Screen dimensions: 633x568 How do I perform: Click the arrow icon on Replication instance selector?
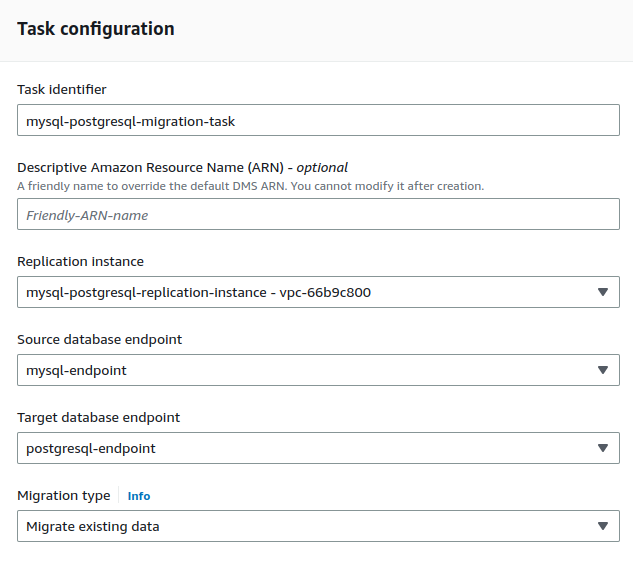(x=602, y=292)
